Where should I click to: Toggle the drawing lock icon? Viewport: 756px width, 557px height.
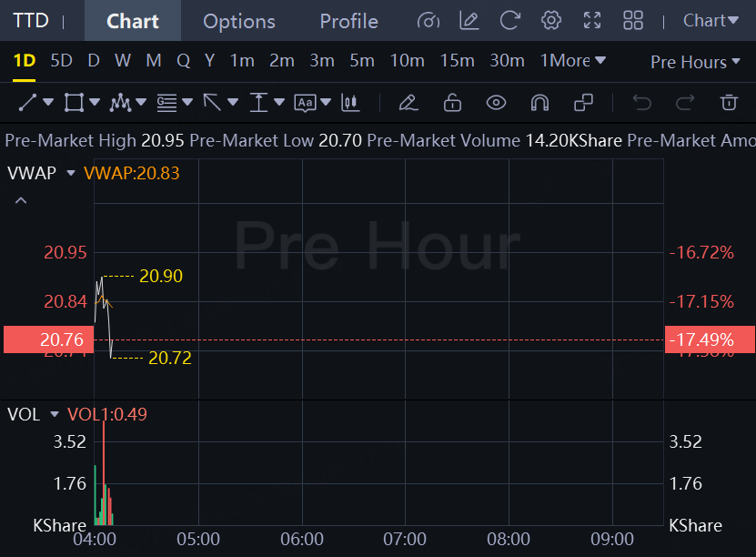pyautogui.click(x=452, y=103)
